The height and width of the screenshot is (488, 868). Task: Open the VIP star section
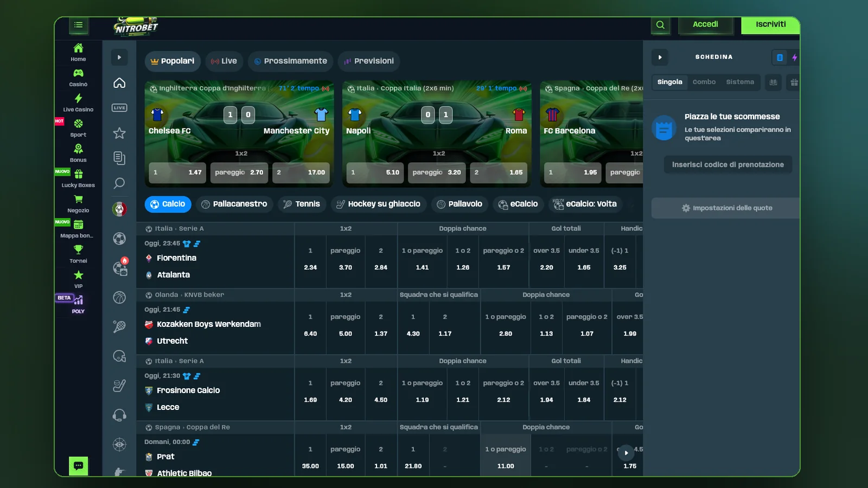(x=78, y=279)
